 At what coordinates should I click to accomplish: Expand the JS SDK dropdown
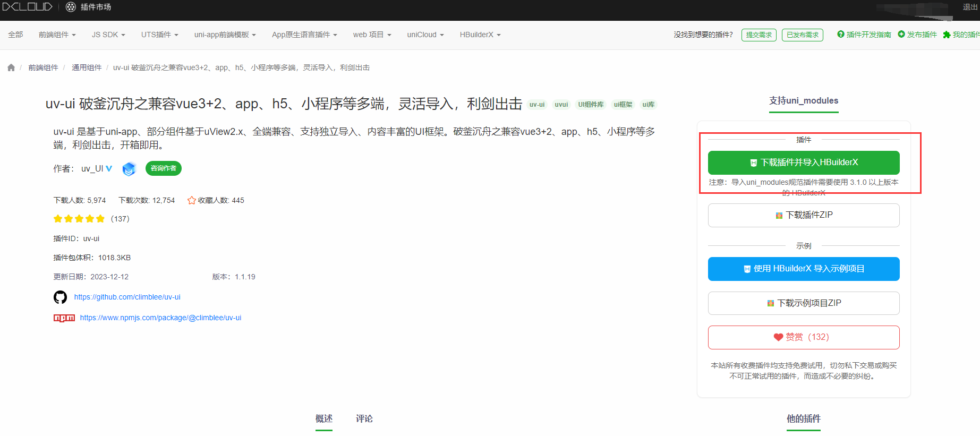click(108, 35)
